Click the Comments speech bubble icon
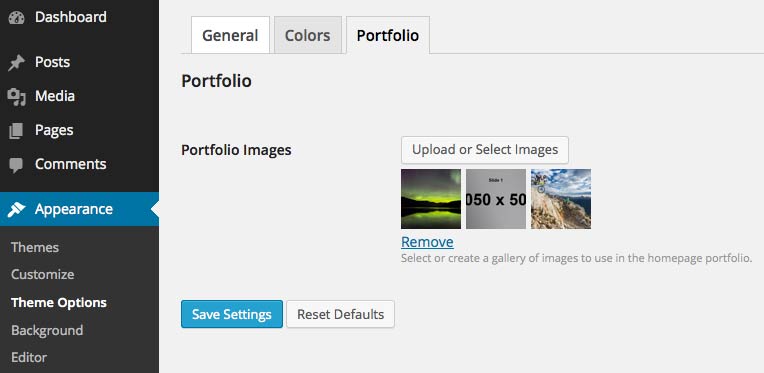The image size is (764, 373). pyautogui.click(x=16, y=165)
